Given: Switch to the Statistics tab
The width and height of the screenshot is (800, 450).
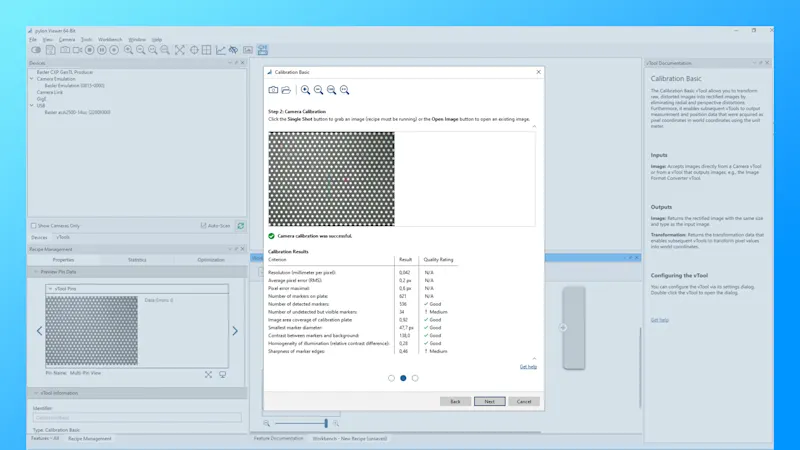Looking at the screenshot, I should click(137, 260).
